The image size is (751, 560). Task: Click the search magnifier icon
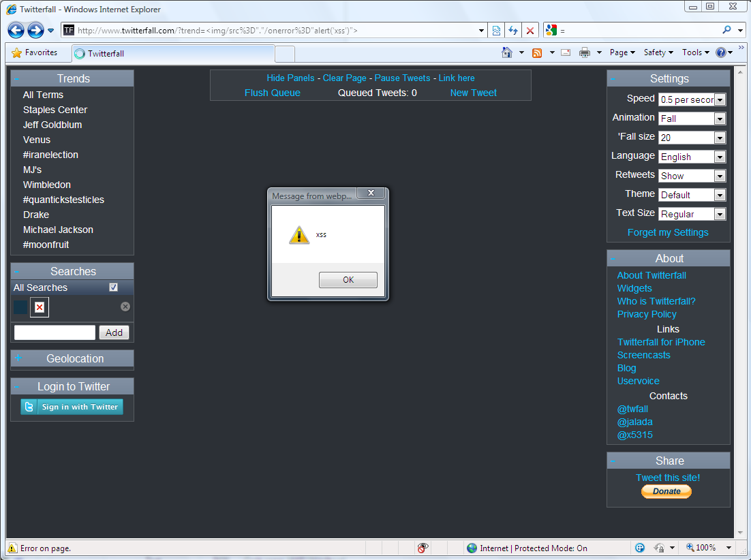[726, 30]
